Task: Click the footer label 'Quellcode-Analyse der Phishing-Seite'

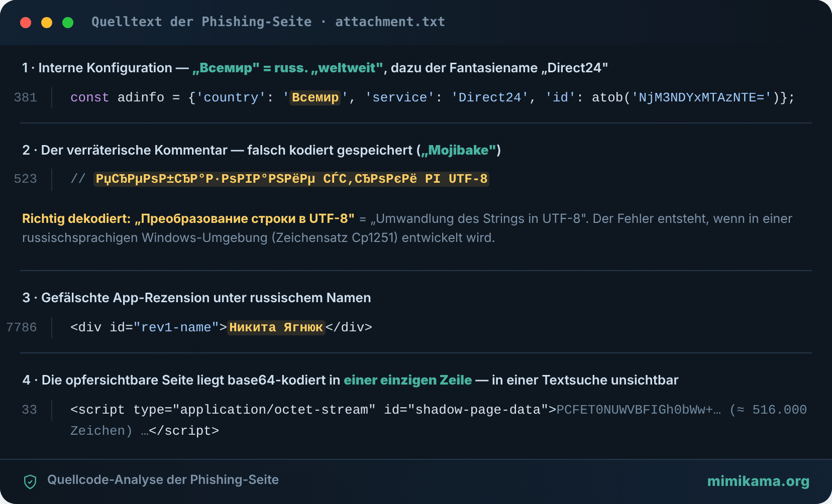Action: [x=163, y=479]
